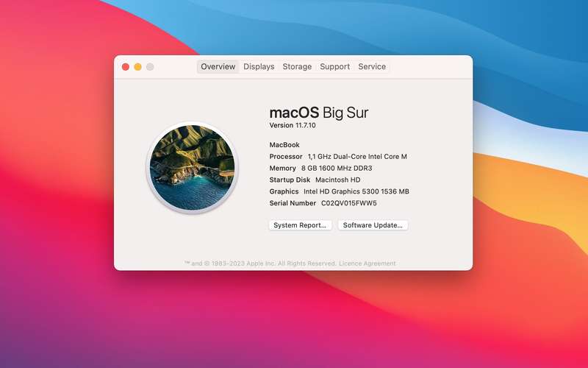
Task: Click the System Report… button
Action: [300, 225]
